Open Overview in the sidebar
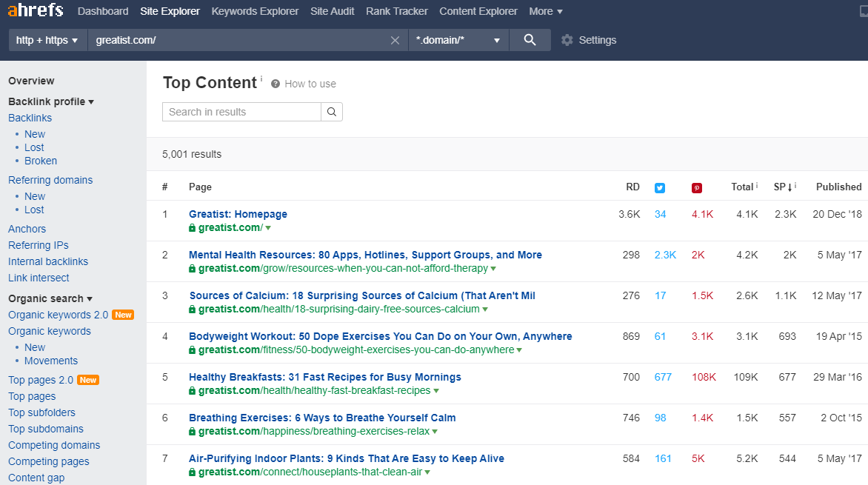 click(x=31, y=81)
